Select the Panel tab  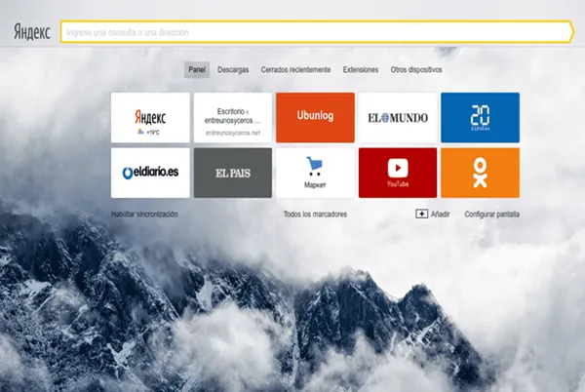click(197, 70)
